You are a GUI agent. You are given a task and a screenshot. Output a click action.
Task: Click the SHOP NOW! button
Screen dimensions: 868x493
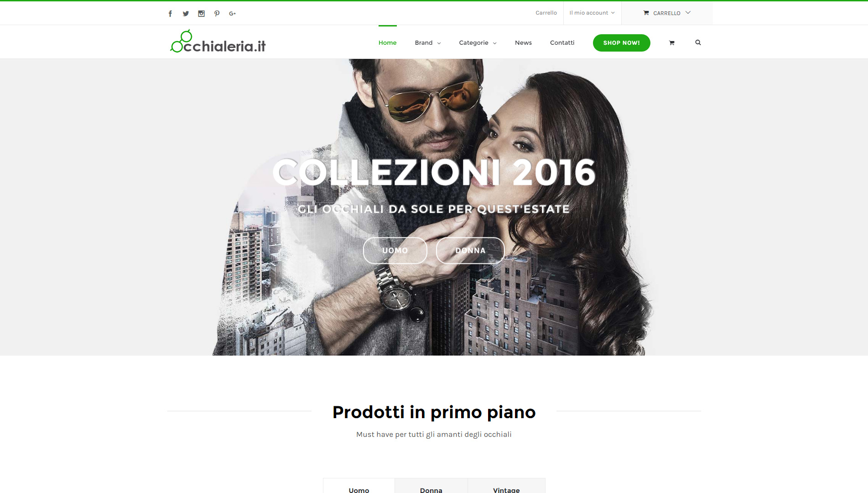coord(621,43)
